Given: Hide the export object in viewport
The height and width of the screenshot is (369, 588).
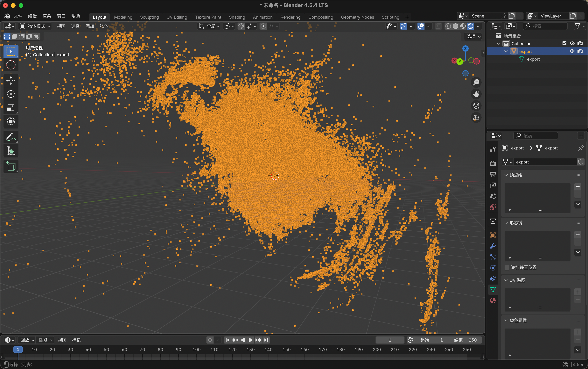Looking at the screenshot, I should 572,51.
